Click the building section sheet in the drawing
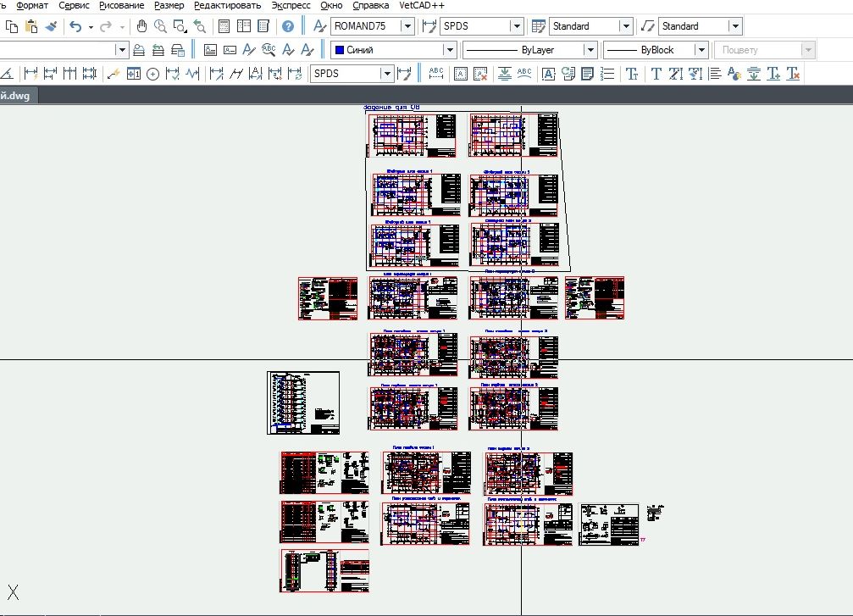The image size is (853, 616). 303,402
